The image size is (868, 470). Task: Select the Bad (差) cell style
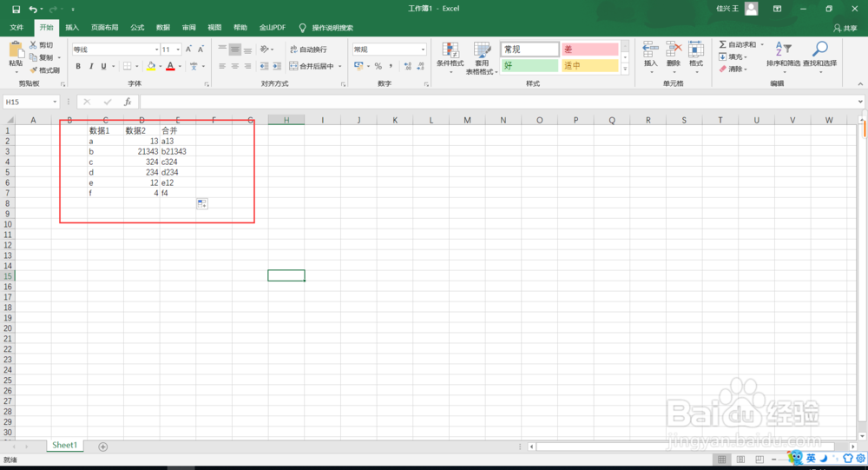[x=589, y=50]
